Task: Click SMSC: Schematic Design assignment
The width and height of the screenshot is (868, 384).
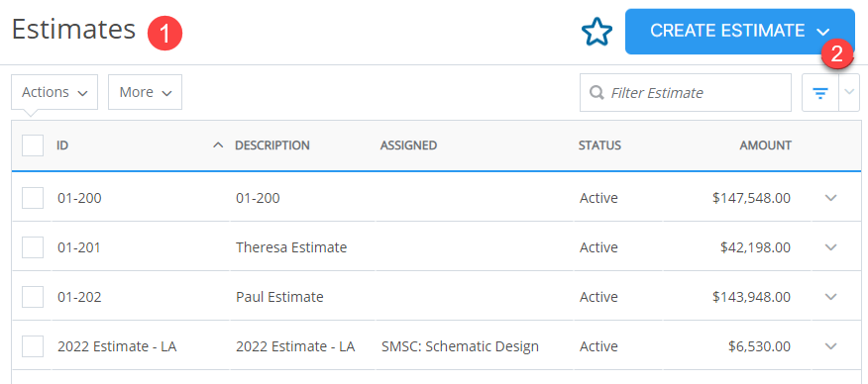Action: point(460,346)
